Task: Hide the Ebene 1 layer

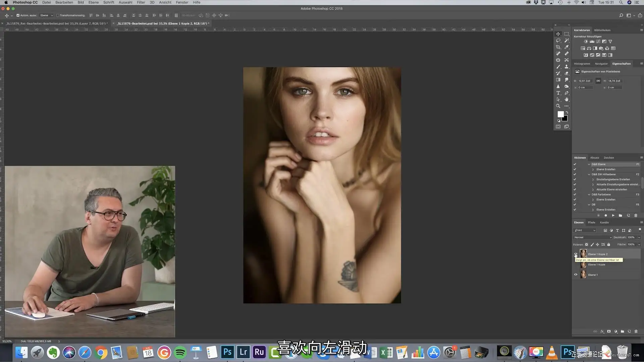Action: pyautogui.click(x=576, y=275)
